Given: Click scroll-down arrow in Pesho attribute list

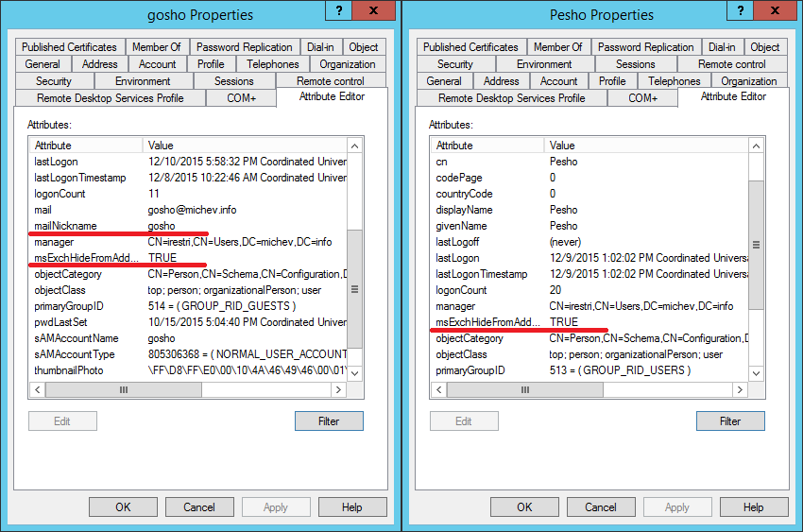Looking at the screenshot, I should point(756,371).
